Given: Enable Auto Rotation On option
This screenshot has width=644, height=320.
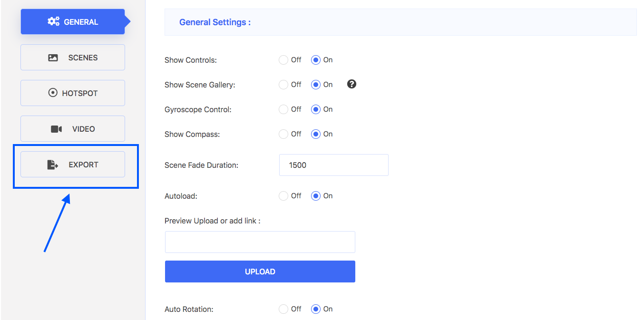Looking at the screenshot, I should tap(316, 309).
